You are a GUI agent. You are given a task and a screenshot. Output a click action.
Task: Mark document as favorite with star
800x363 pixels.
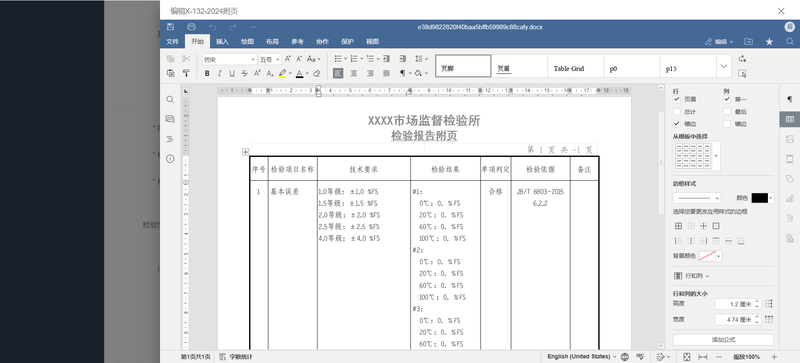(769, 42)
